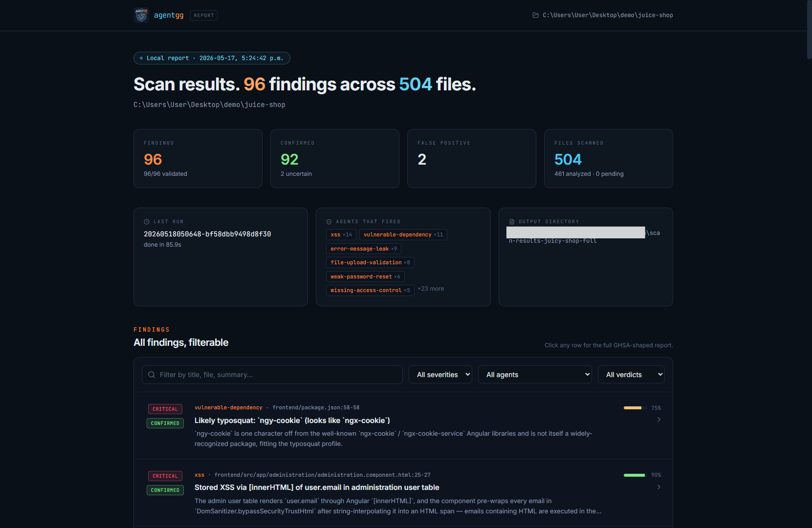Click the page's vertical scrollbar thumb
812x528 pixels.
[x=810, y=29]
